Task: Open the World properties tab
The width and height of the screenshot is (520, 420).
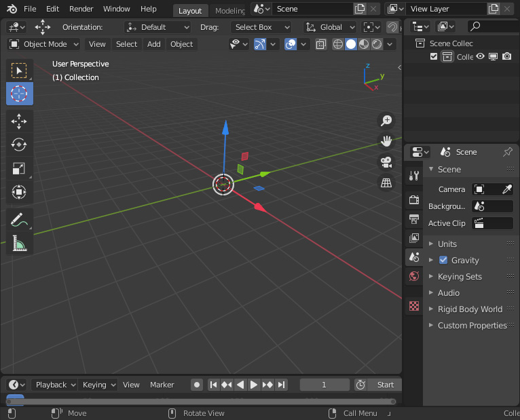Action: point(414,276)
